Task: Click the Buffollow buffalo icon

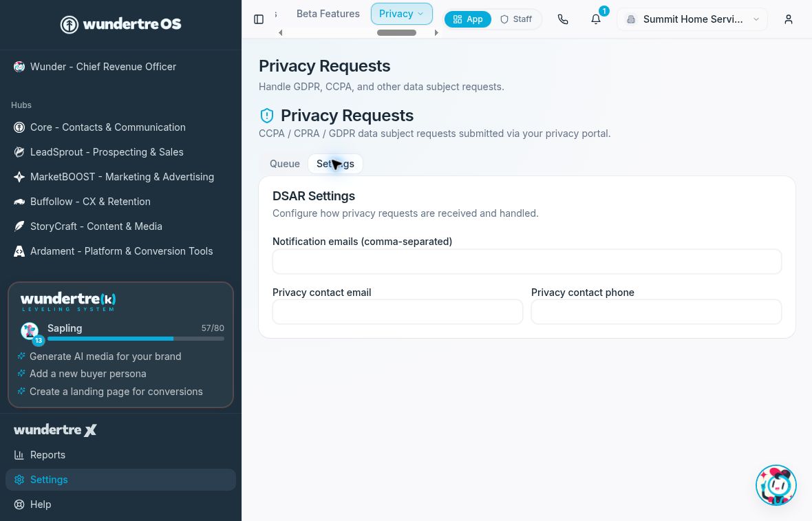Action: pyautogui.click(x=19, y=202)
